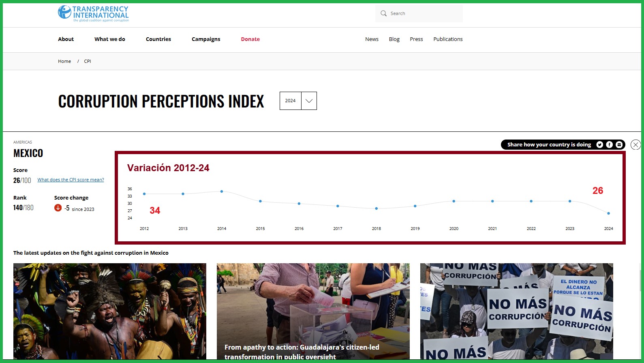Click the red score change arrow icon
The image size is (644, 363).
point(58,208)
